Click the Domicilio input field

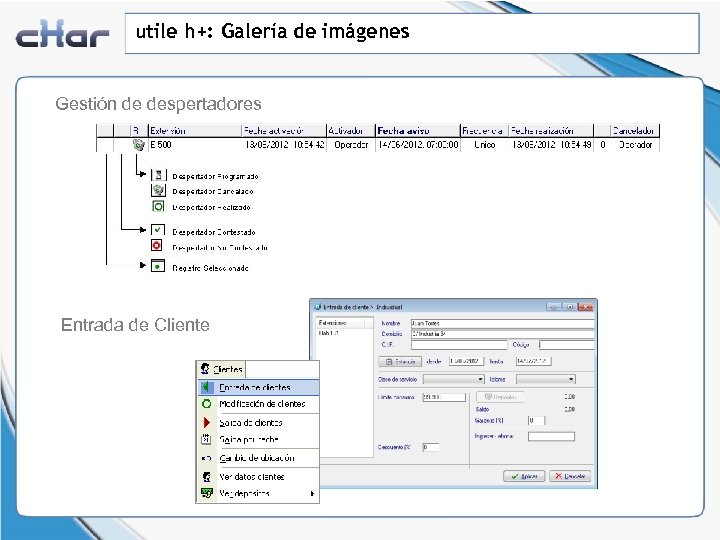[502, 334]
